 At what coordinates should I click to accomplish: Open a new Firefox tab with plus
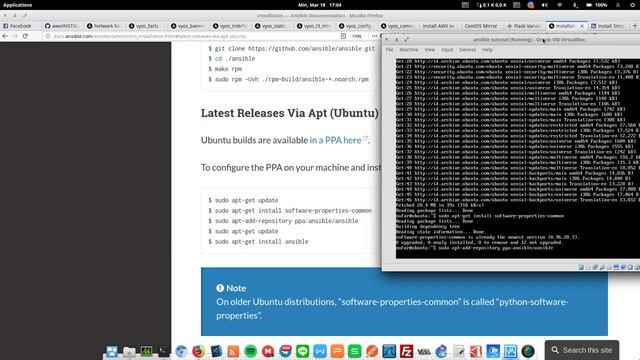click(635, 26)
